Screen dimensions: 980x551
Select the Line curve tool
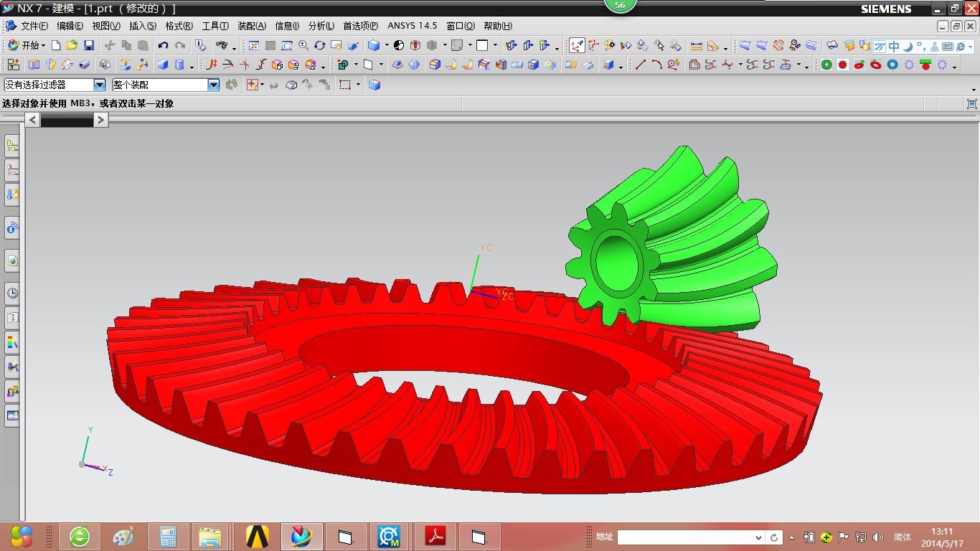(641, 65)
